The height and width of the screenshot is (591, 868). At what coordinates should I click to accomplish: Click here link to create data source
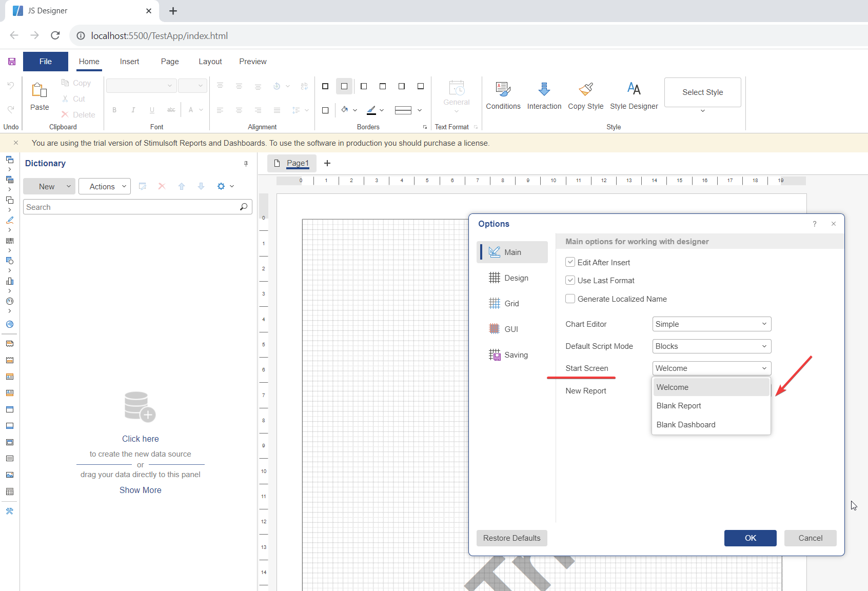point(141,439)
